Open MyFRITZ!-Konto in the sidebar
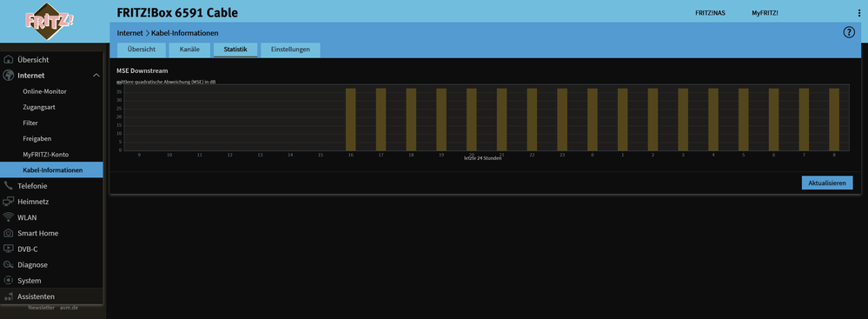 [x=45, y=155]
